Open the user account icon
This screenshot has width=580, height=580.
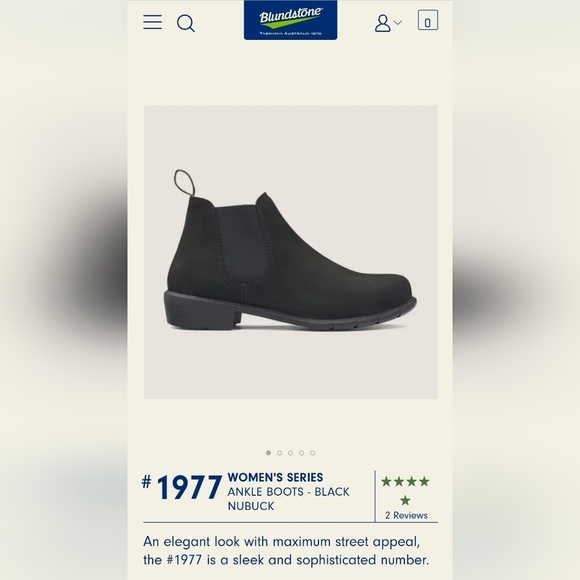(382, 23)
